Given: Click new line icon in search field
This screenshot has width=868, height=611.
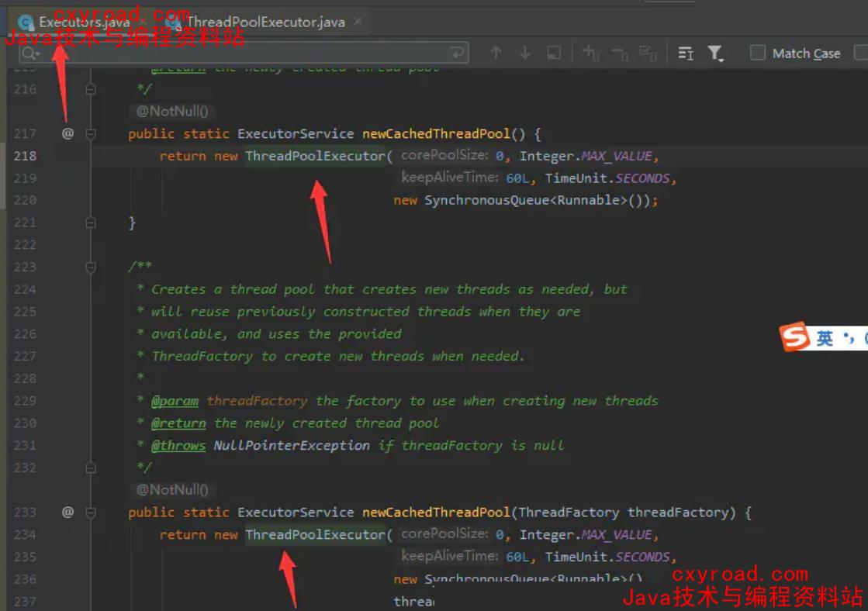Looking at the screenshot, I should point(458,53).
